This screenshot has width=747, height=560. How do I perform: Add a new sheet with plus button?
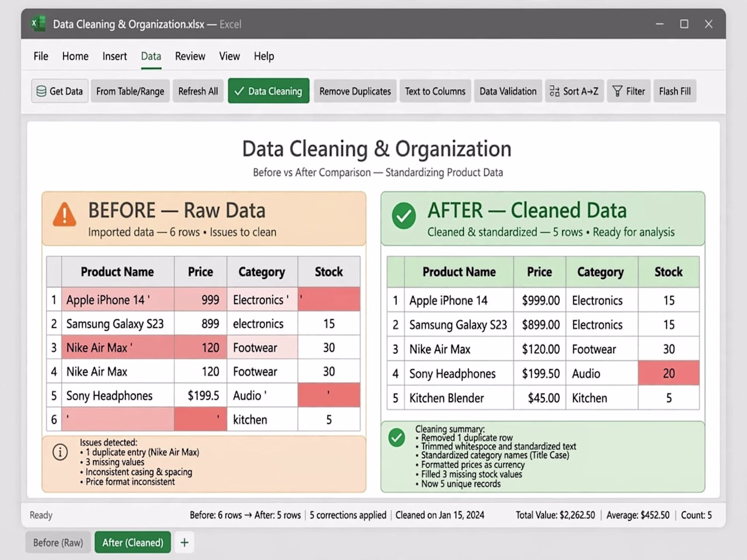click(x=184, y=542)
